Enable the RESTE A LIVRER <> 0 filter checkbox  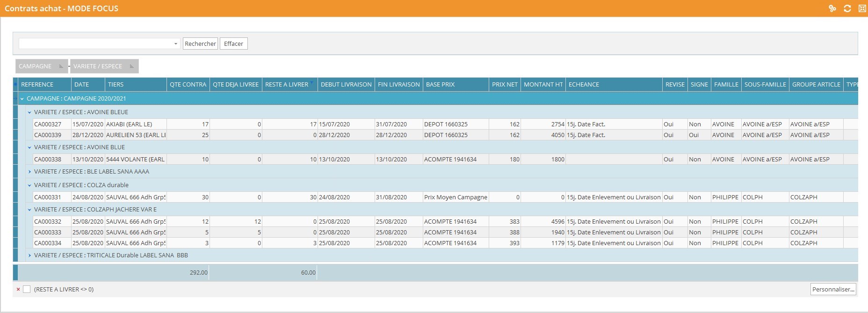click(x=27, y=290)
